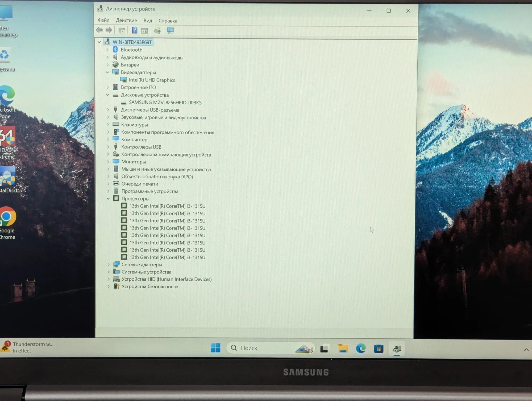Expand the Встроенное ПО category
This screenshot has width=532, height=401.
(x=108, y=87)
